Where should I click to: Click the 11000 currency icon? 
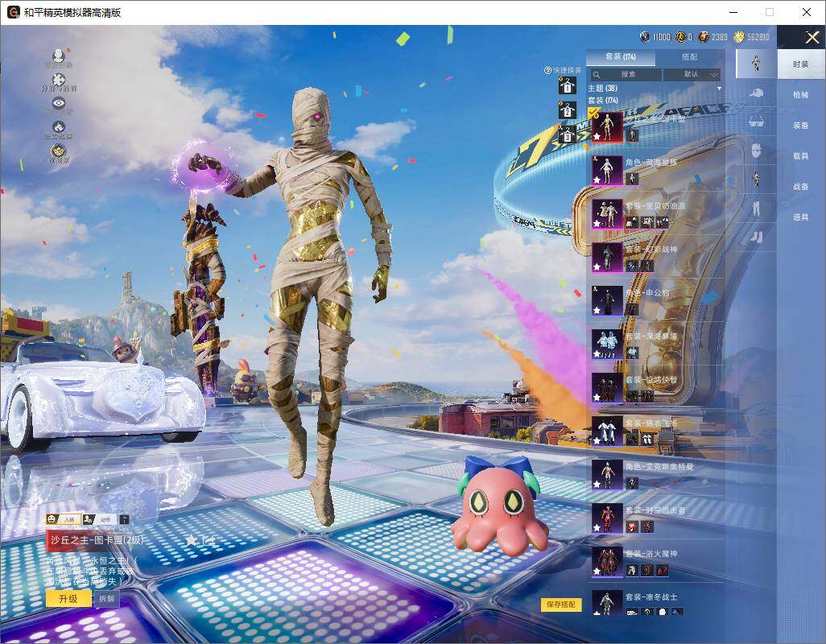[644, 37]
